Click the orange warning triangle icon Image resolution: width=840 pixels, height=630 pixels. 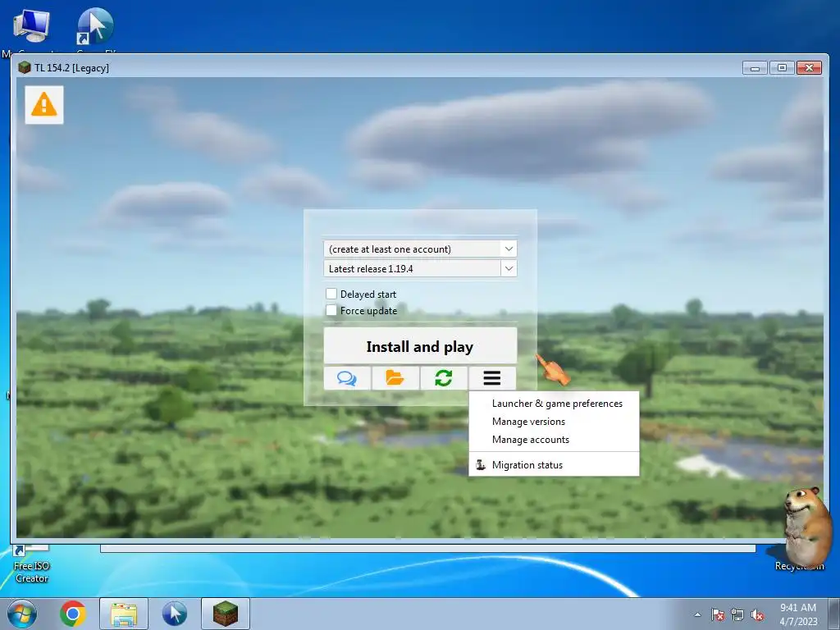[44, 104]
